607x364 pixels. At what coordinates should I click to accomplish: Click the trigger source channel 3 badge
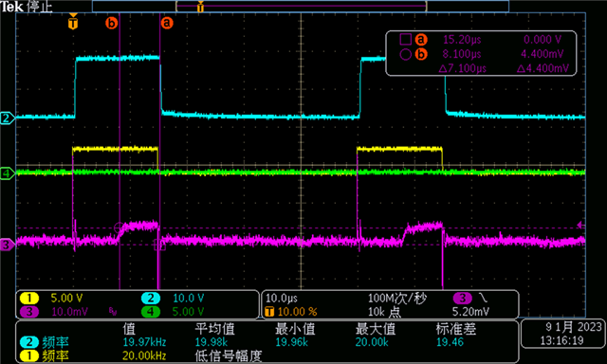click(x=463, y=299)
